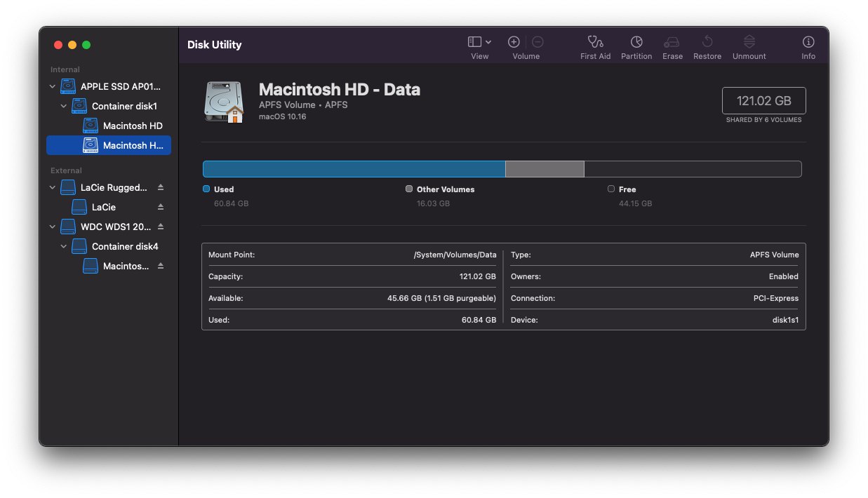Viewport: 868px width, 498px height.
Task: Select LaCie Rugged drive in sidebar
Action: pos(109,187)
